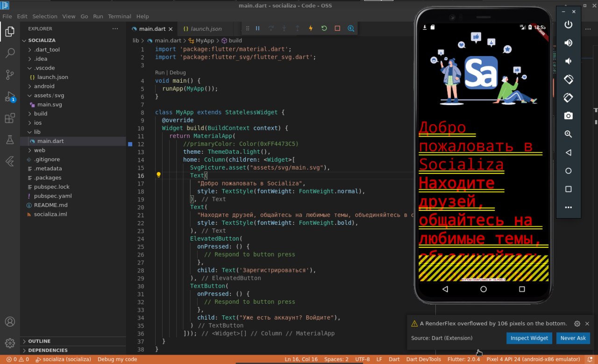Click emulator toolbar Overview square
Image resolution: width=598 pixels, height=364 pixels.
click(x=569, y=189)
